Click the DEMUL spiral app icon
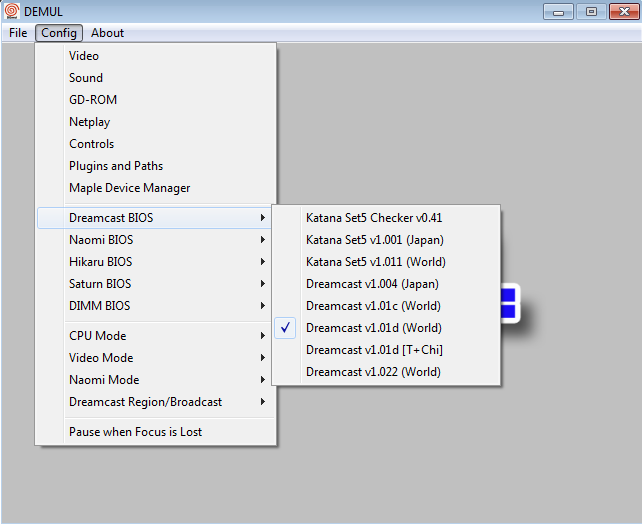The image size is (642, 524). pos(11,11)
